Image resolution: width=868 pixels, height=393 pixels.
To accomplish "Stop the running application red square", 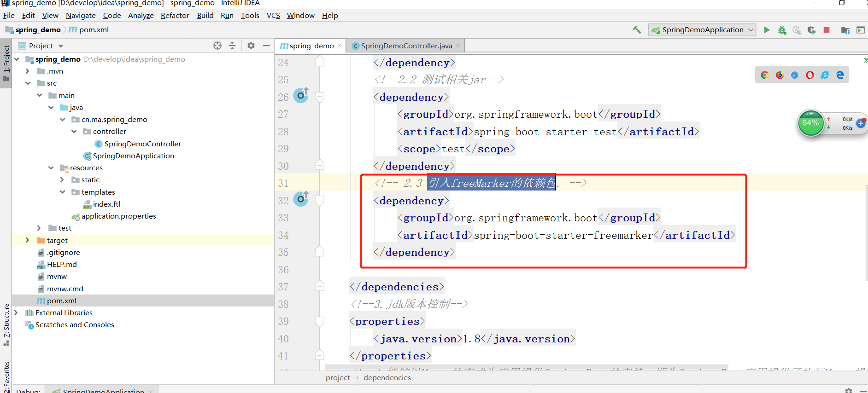I will pyautogui.click(x=827, y=30).
